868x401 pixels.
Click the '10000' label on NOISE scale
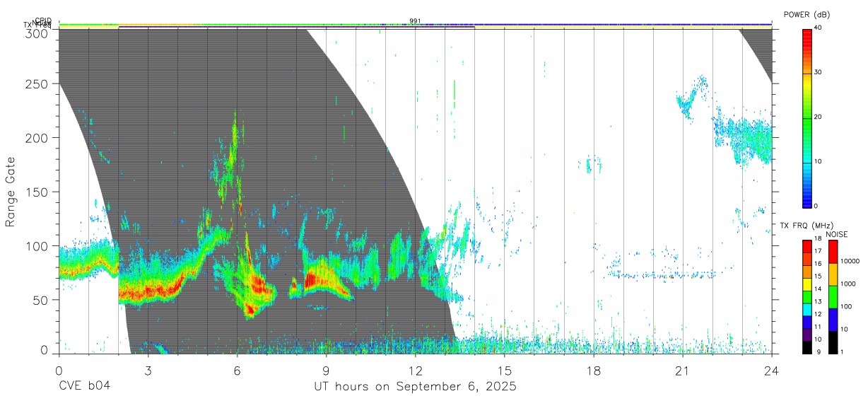pos(850,261)
